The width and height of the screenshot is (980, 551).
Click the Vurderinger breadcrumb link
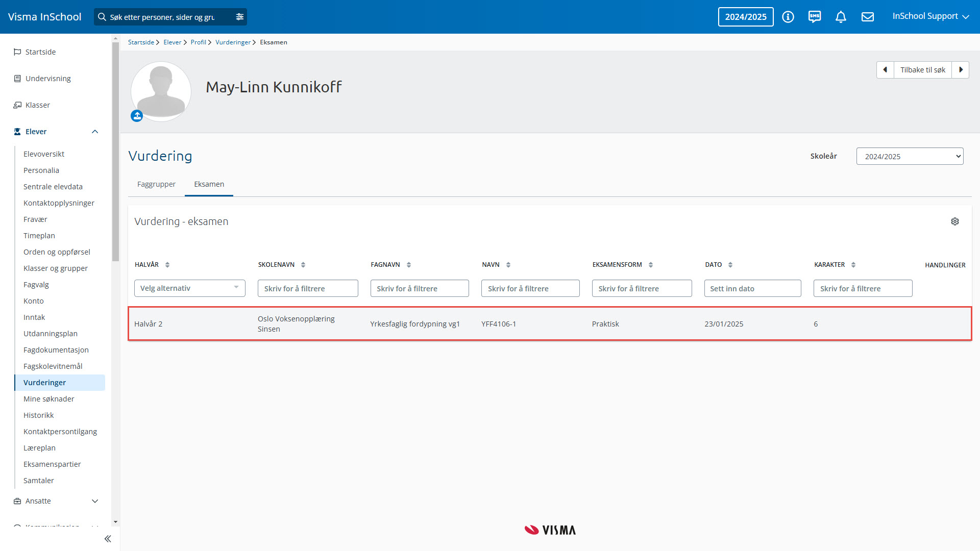click(x=233, y=42)
